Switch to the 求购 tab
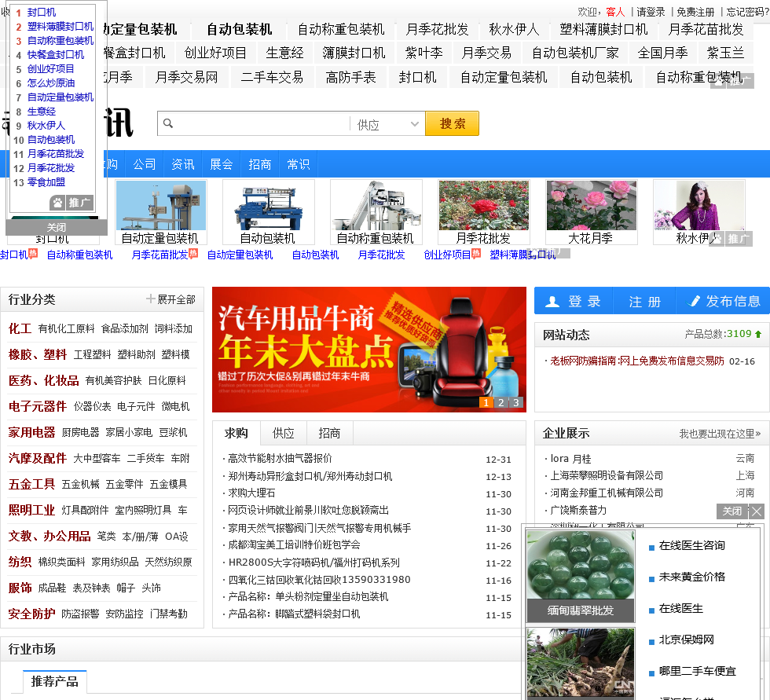The height and width of the screenshot is (700, 770). 236,433
